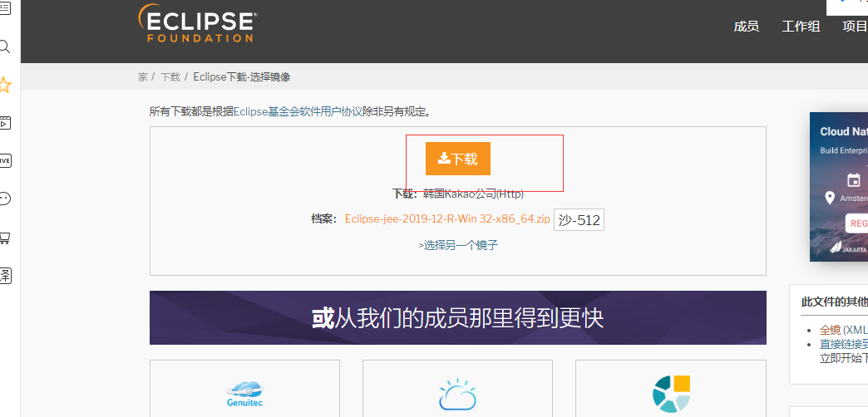Open the video play icon in sidebar
This screenshot has height=417, width=868.
click(x=4, y=123)
